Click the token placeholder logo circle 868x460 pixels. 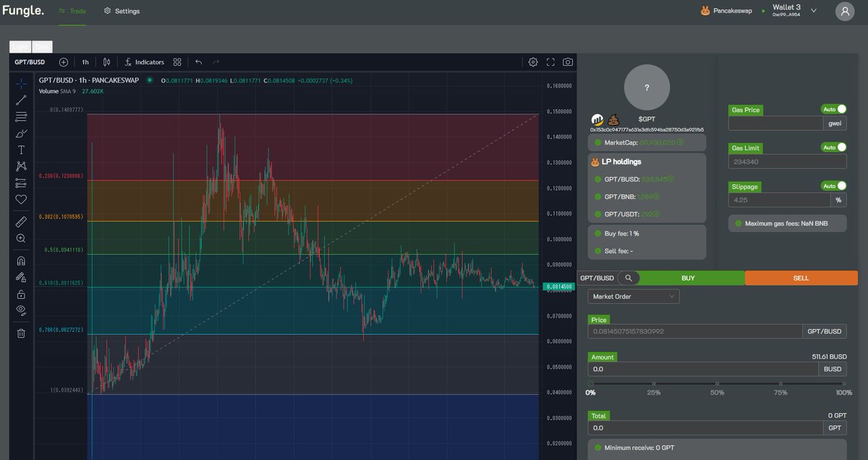(647, 87)
